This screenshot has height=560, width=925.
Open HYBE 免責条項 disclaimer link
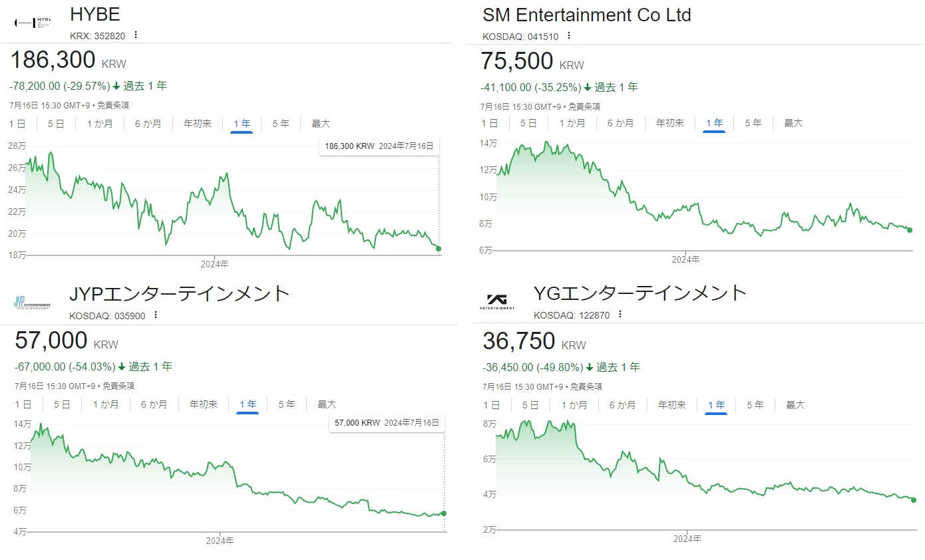tap(113, 105)
